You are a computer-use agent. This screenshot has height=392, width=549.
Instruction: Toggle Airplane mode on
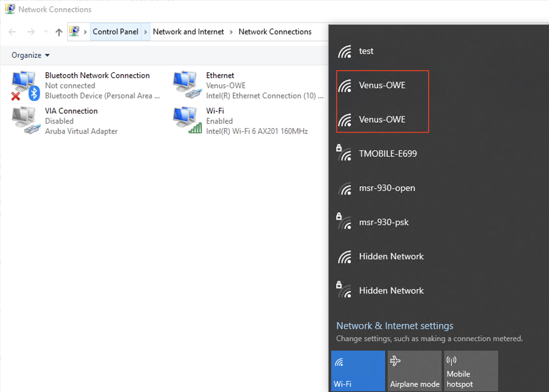coord(414,370)
